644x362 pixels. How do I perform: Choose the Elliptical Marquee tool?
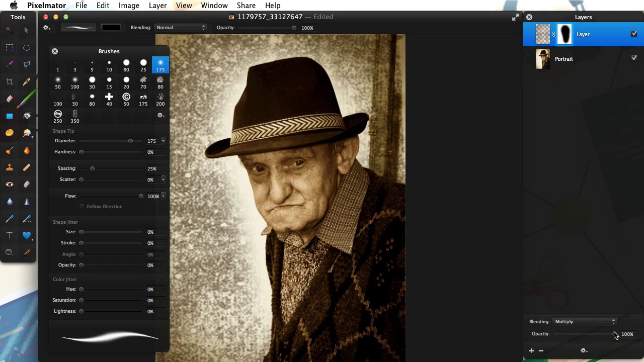27,48
